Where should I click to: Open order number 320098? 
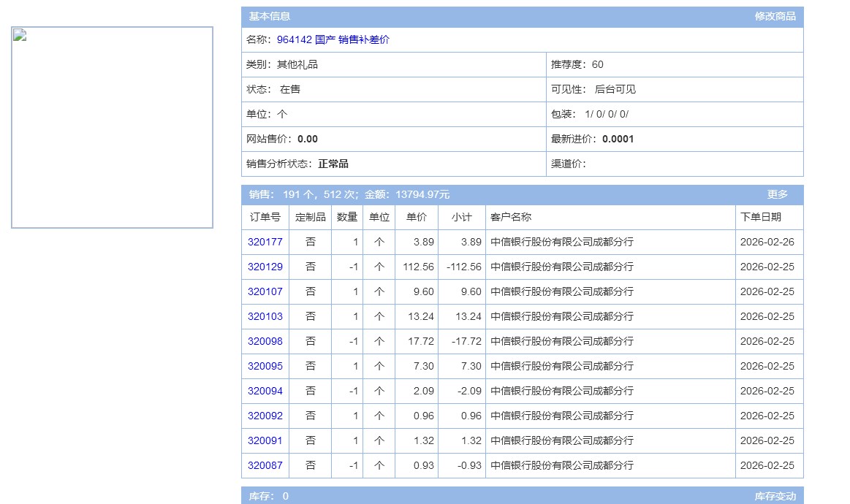pos(265,341)
